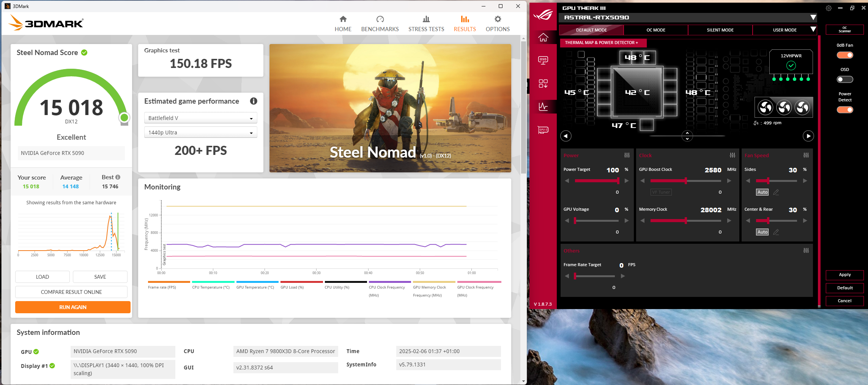Open the monitoring graph sidebar icon
Image resolution: width=868 pixels, height=385 pixels.
tap(543, 107)
